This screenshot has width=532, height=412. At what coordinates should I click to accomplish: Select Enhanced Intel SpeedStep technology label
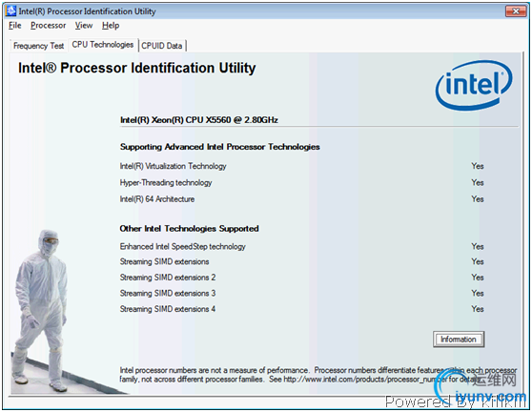coord(182,246)
